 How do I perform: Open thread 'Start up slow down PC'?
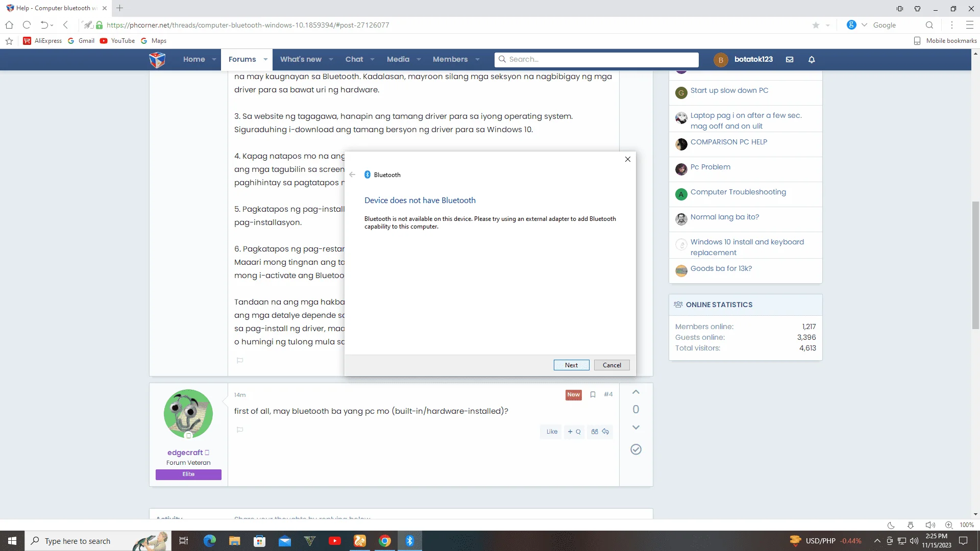click(x=729, y=91)
